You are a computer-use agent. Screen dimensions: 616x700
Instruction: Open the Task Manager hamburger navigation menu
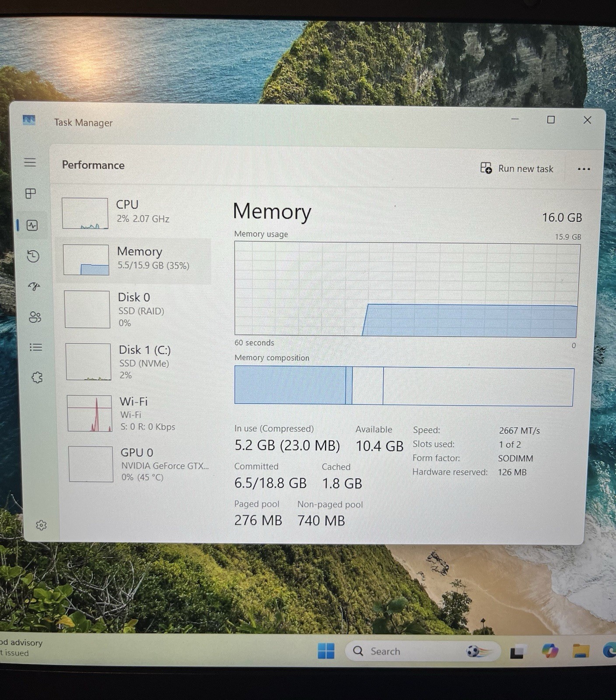tap(30, 162)
